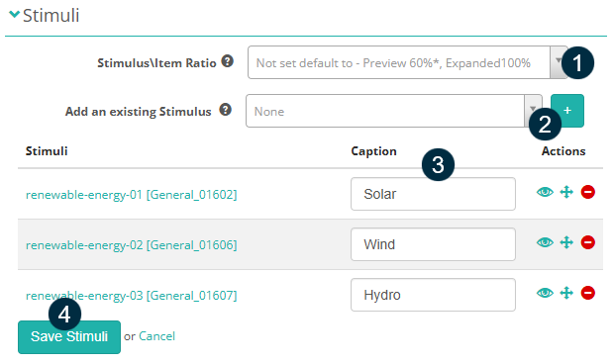The image size is (613, 364).
Task: Preview the Solar stimulus with eye icon
Action: pyautogui.click(x=545, y=192)
